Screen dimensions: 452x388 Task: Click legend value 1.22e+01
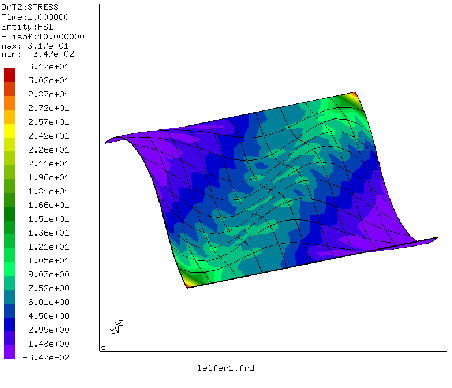[49, 247]
